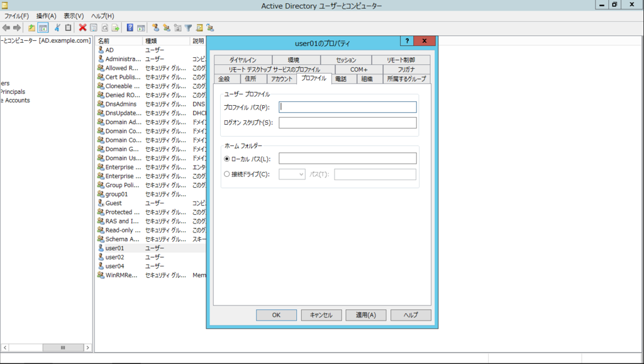This screenshot has width=644, height=364.
Task: Click the filter funnel icon
Action: [188, 28]
